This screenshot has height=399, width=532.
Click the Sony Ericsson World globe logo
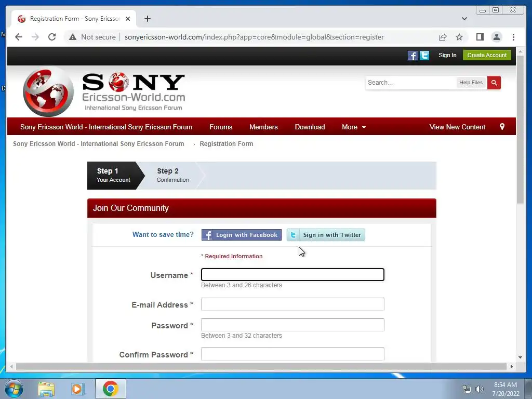(x=48, y=91)
